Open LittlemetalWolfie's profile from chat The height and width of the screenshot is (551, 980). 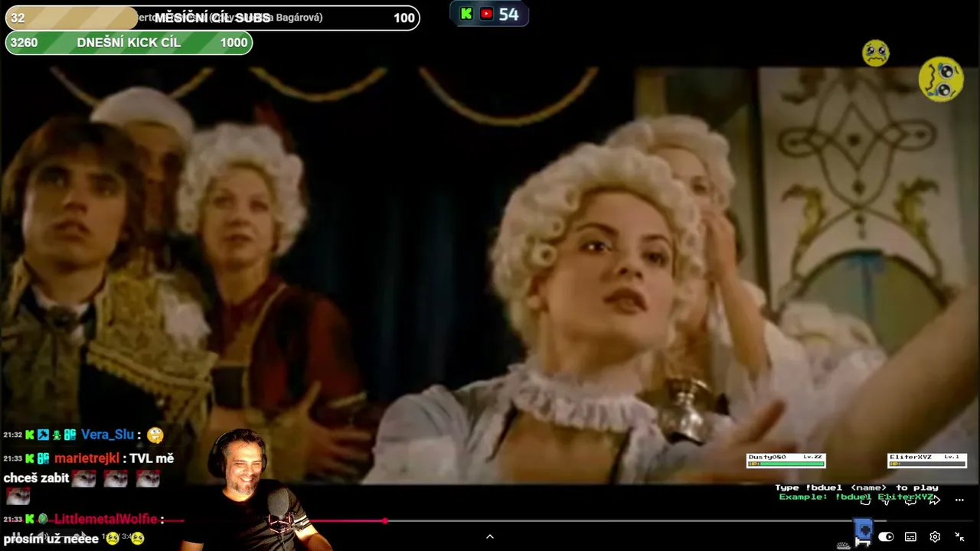click(106, 519)
